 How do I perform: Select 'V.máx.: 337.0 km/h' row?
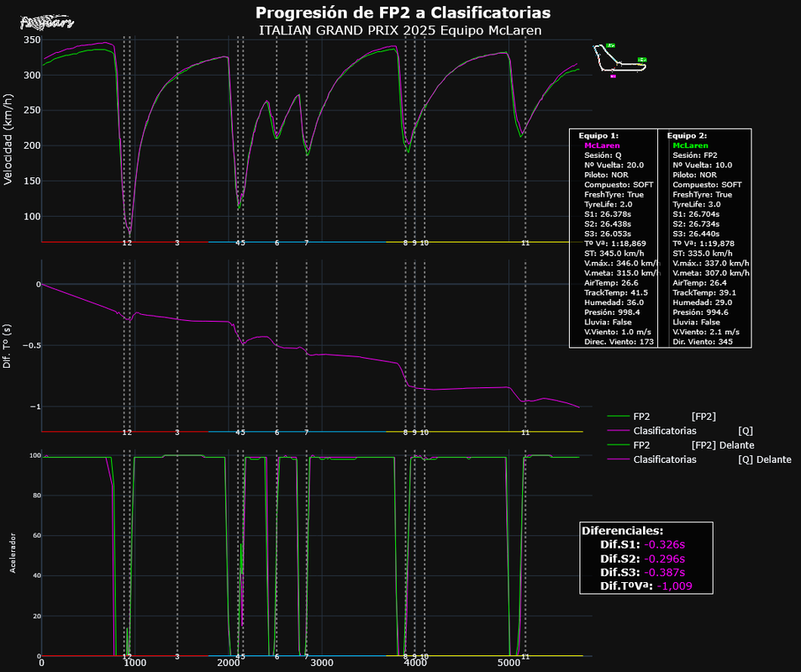[710, 264]
